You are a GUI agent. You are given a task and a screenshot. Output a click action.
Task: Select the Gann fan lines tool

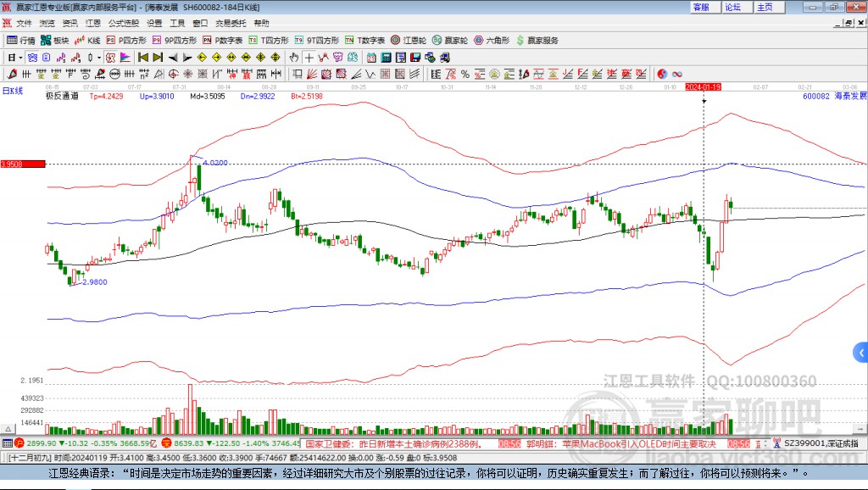coord(312,75)
